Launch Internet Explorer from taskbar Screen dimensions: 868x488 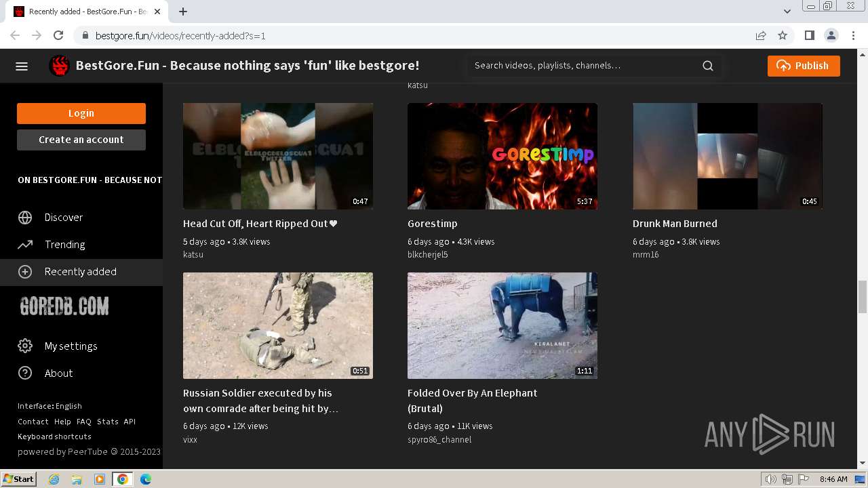click(54, 479)
